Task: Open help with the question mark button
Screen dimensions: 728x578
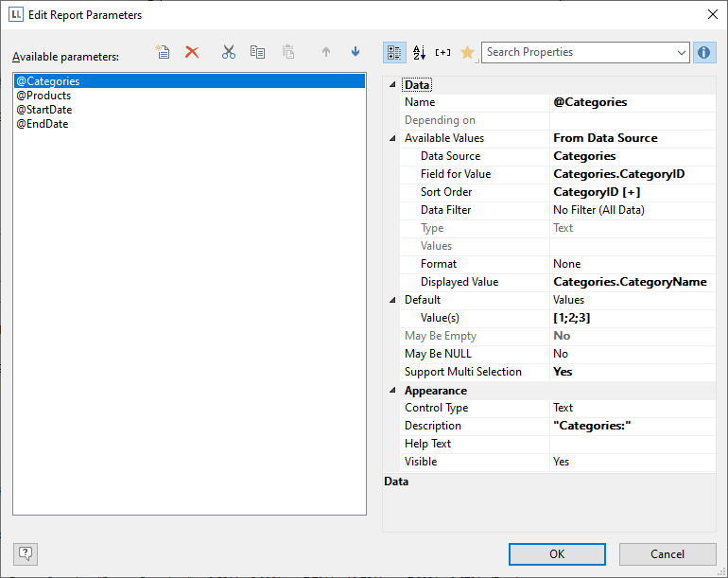Action: [x=26, y=553]
